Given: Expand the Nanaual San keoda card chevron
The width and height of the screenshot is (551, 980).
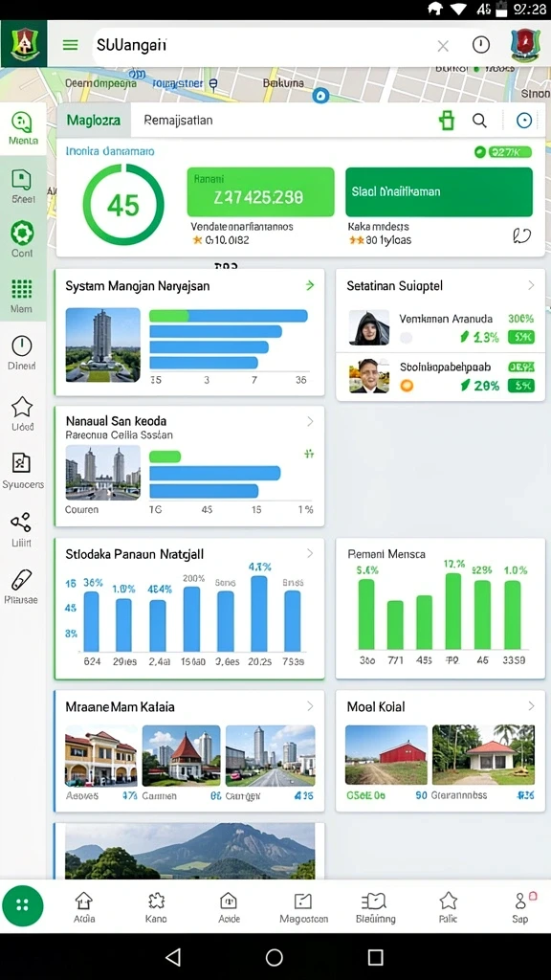Looking at the screenshot, I should tap(310, 422).
